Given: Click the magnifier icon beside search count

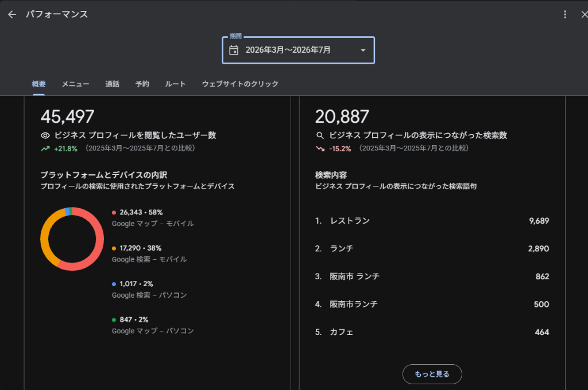Looking at the screenshot, I should [x=320, y=135].
